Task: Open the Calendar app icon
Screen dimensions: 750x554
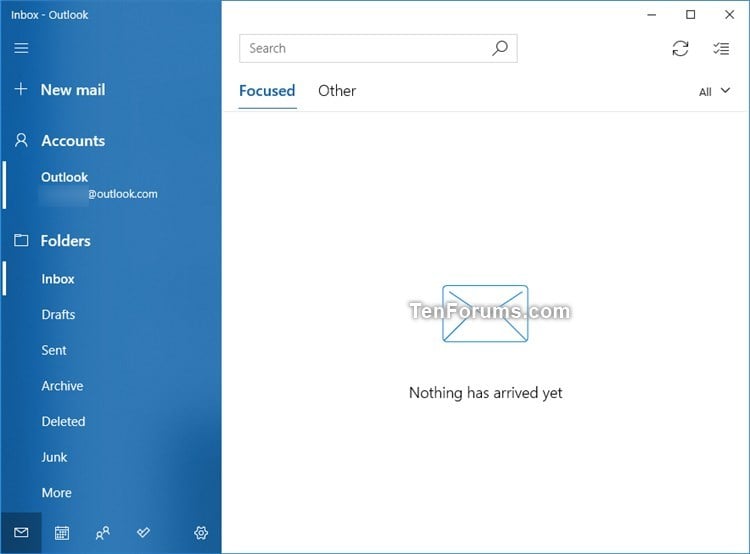Action: [62, 532]
